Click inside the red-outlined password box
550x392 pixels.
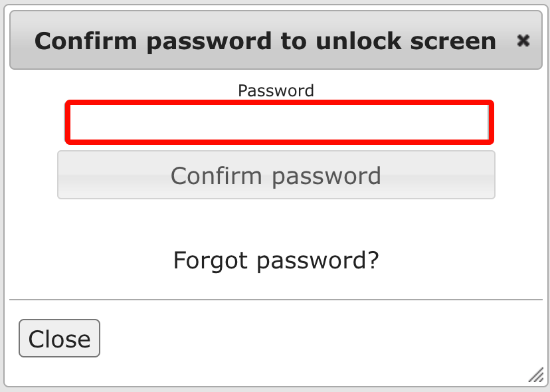click(279, 122)
